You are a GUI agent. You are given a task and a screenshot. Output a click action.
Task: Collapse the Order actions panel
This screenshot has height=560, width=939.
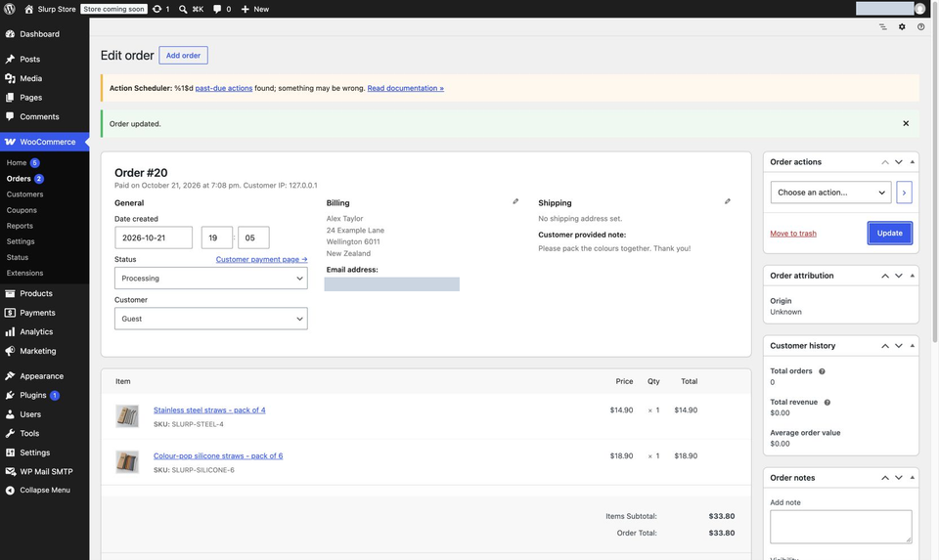pos(912,162)
